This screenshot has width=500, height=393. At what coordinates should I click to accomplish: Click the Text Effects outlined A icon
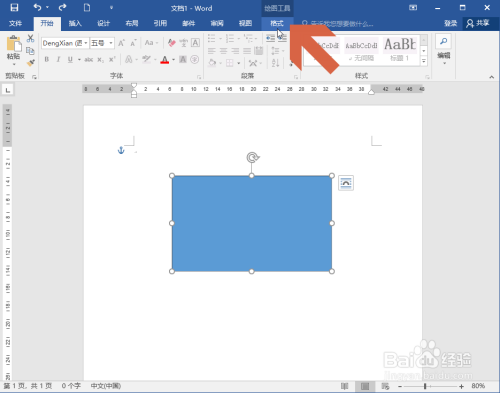tap(128, 60)
